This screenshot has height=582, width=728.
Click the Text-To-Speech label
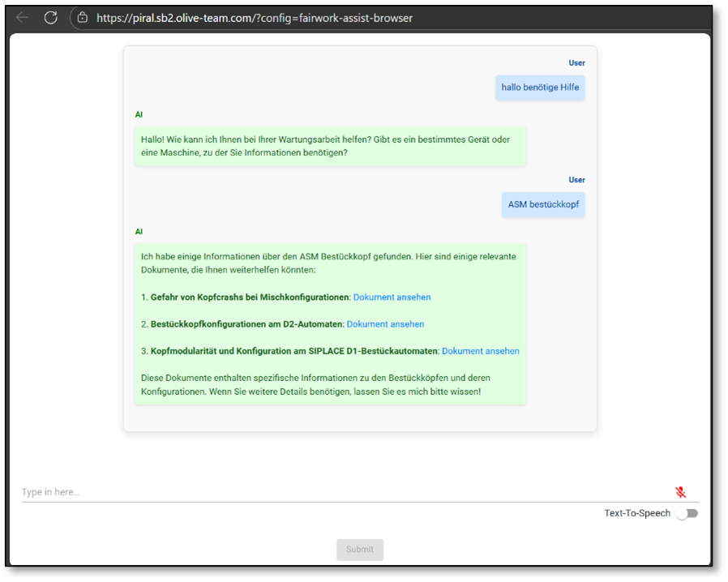[636, 512]
